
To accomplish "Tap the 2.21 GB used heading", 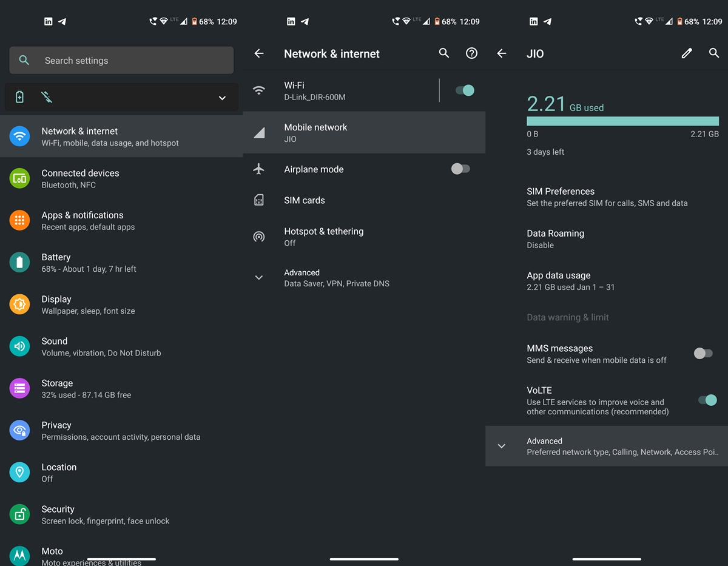I will coord(565,104).
